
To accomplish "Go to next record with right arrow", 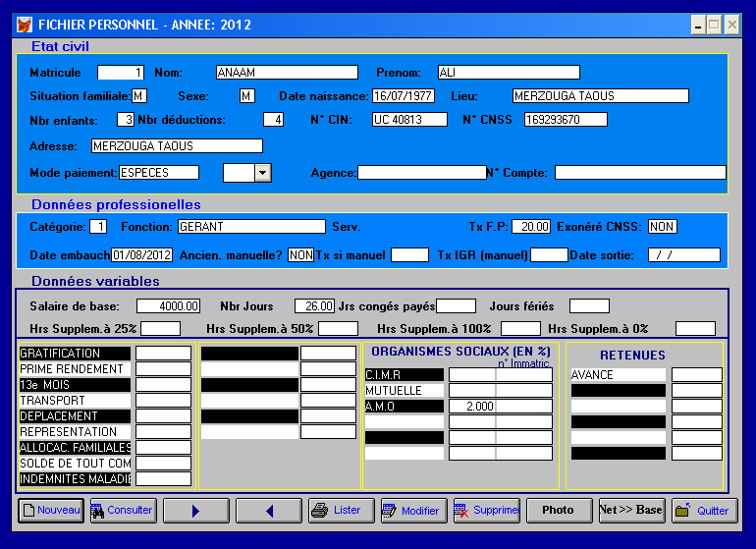I will coord(196,511).
